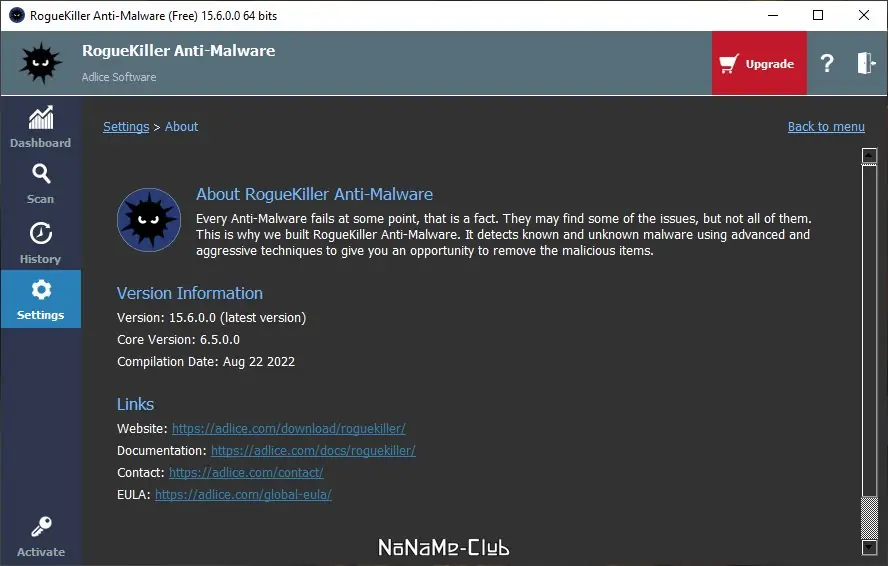Image resolution: width=888 pixels, height=566 pixels.
Task: Maximize the RogueKiller window
Action: click(818, 15)
